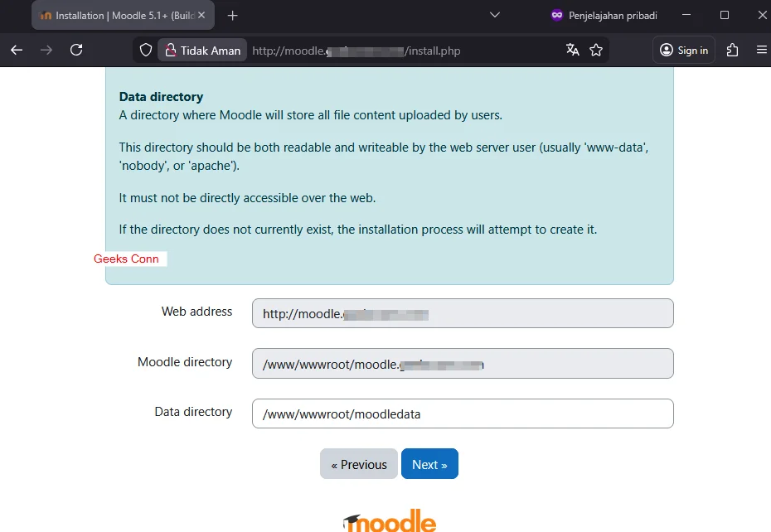Click the private browsing profile icon
771x532 pixels.
pos(555,15)
